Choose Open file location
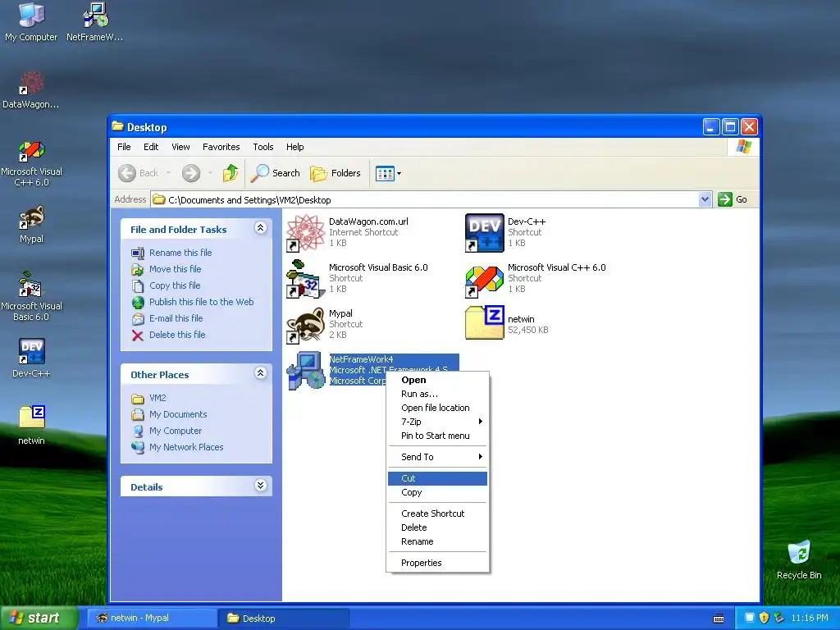840x630 pixels. (x=437, y=408)
